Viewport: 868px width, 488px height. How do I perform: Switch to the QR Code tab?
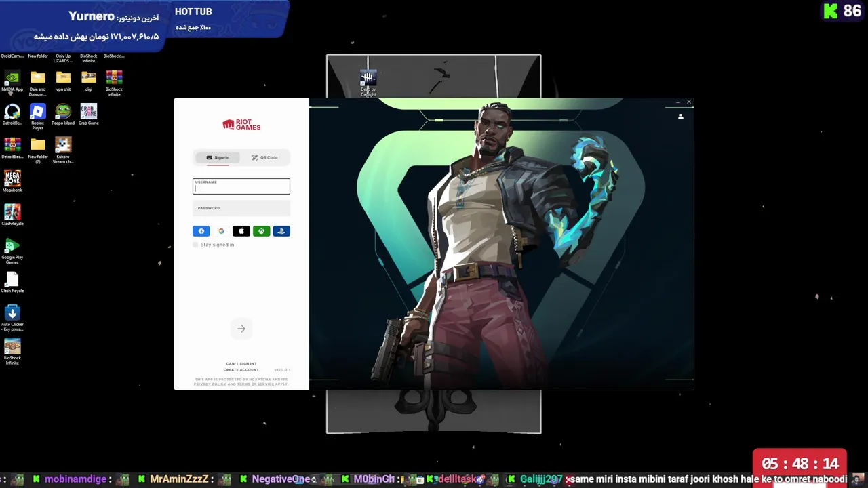(264, 157)
